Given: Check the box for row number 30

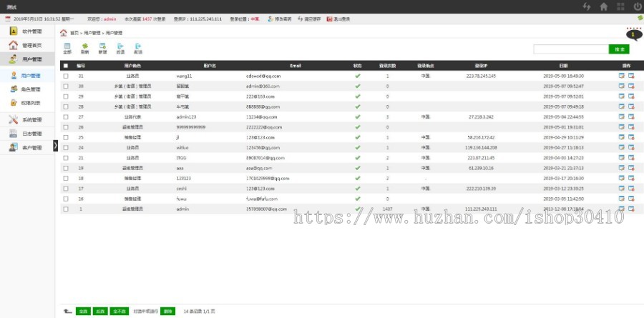Looking at the screenshot, I should coord(66,86).
